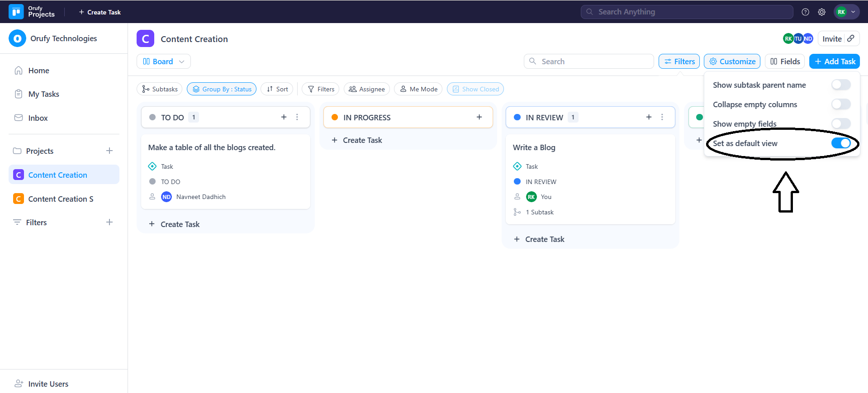Click plus icon next to Projects

[109, 151]
